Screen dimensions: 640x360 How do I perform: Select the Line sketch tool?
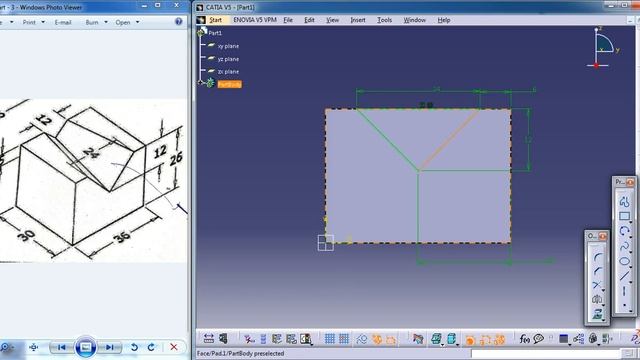(624, 276)
